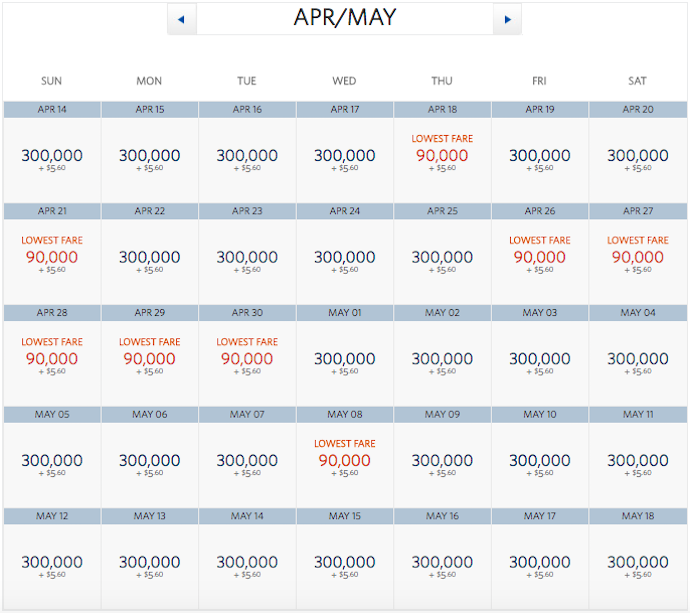
Task: Select Apr 14 fare of 300,000
Action: pyautogui.click(x=52, y=156)
